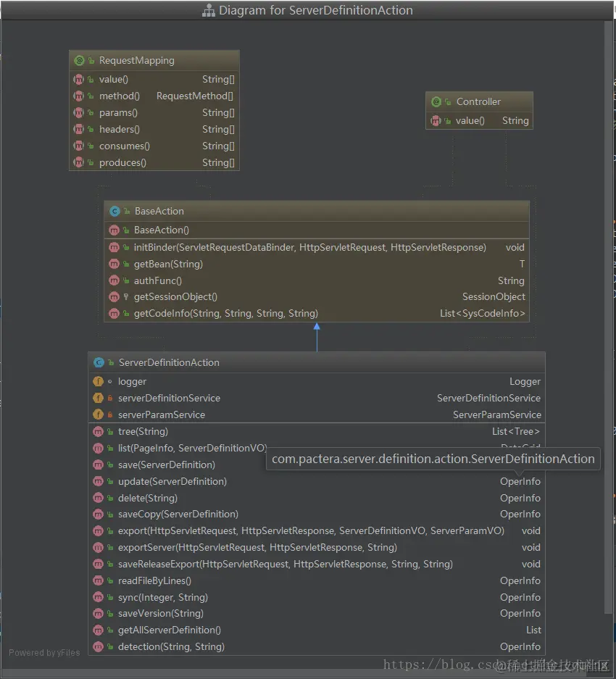Click the field icon next to serverParamService

click(99, 415)
